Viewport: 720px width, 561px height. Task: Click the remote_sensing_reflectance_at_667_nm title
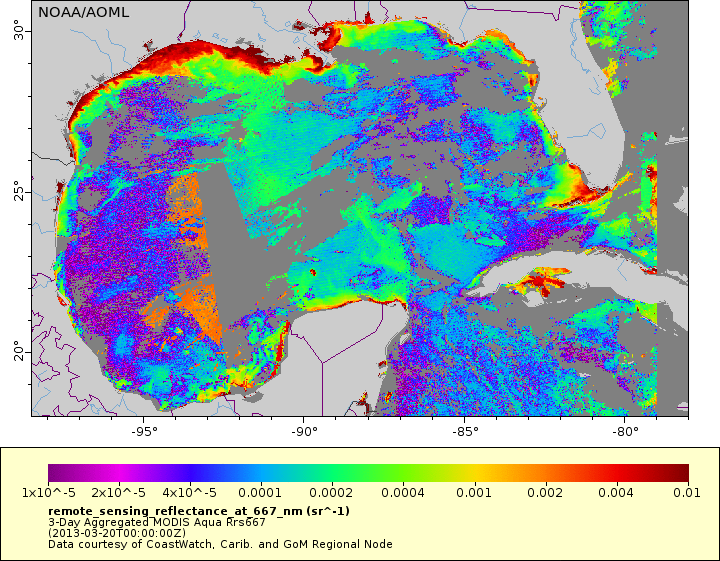199,511
